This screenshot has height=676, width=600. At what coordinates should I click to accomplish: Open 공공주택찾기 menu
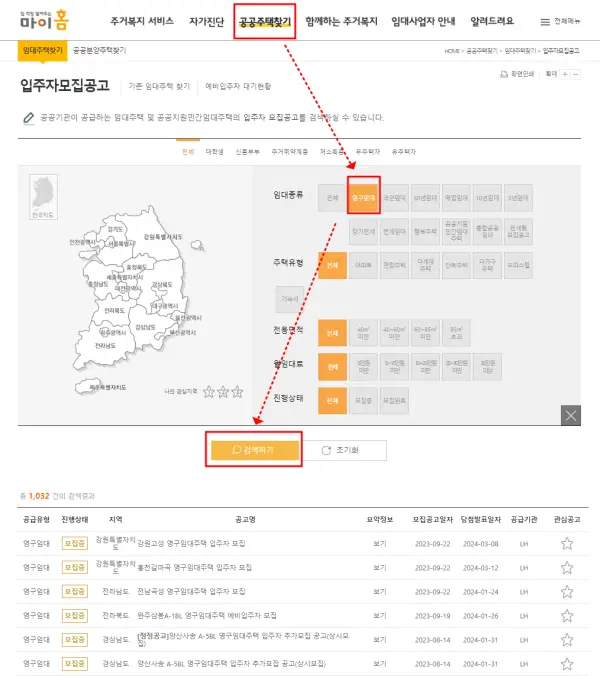pyautogui.click(x=265, y=21)
